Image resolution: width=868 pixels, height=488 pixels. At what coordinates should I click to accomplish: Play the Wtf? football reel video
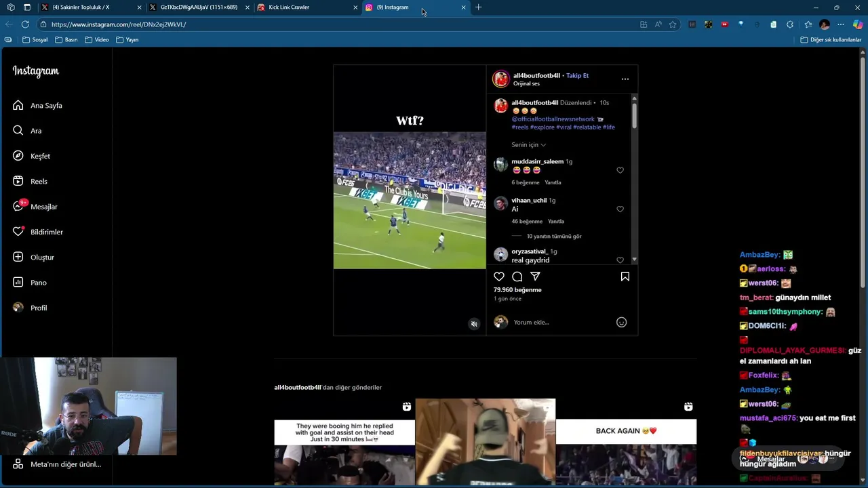click(410, 201)
